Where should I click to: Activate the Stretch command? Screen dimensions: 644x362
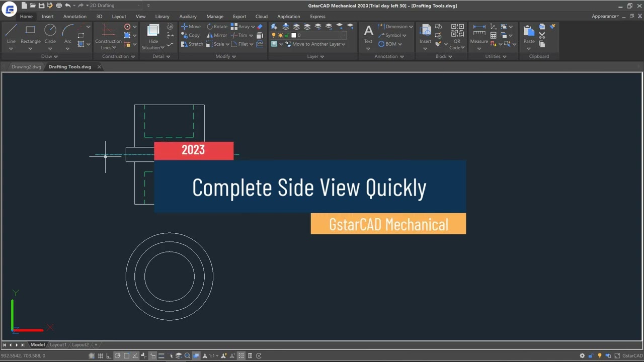point(192,44)
